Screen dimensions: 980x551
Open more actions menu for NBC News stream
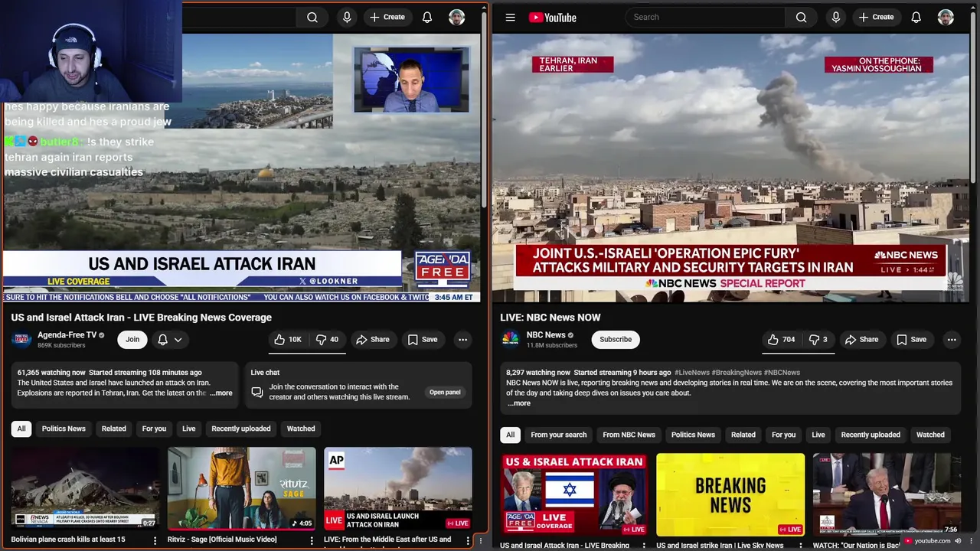coord(952,340)
